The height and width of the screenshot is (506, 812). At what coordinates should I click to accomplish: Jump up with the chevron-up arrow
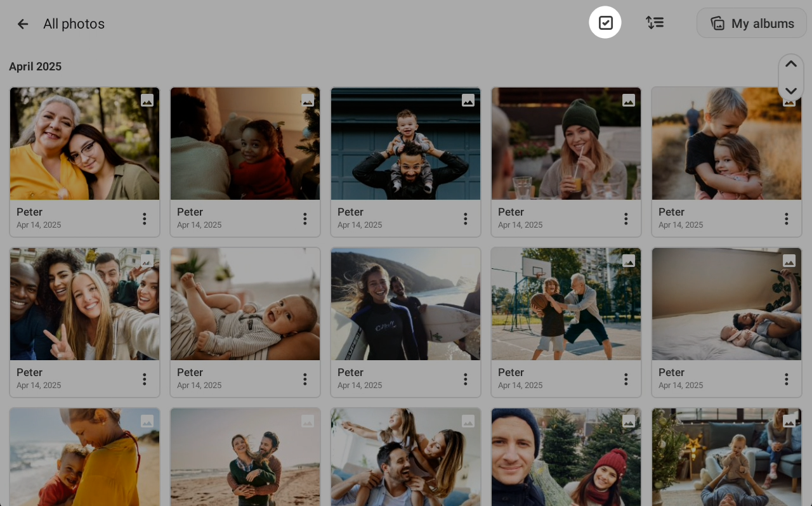[x=791, y=64]
